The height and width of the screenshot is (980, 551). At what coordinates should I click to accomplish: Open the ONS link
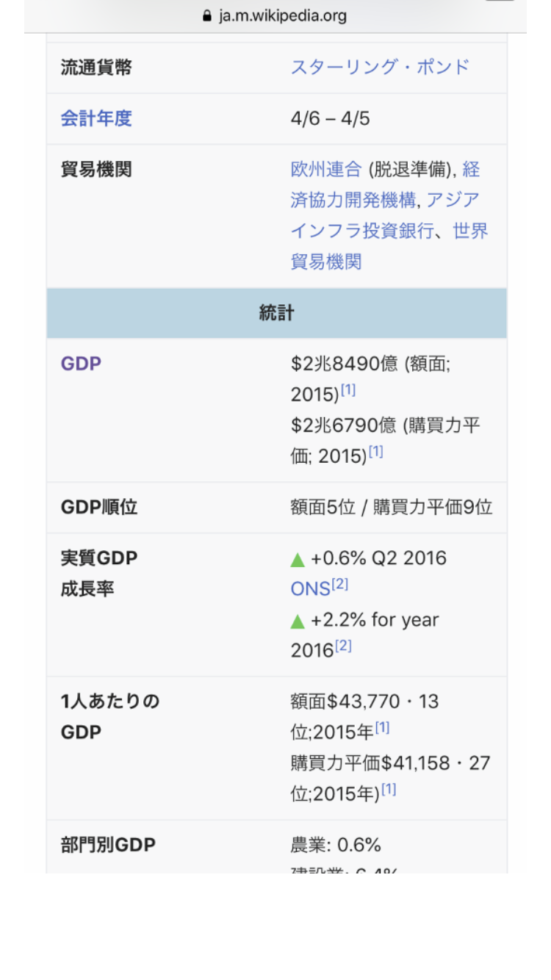click(x=310, y=589)
